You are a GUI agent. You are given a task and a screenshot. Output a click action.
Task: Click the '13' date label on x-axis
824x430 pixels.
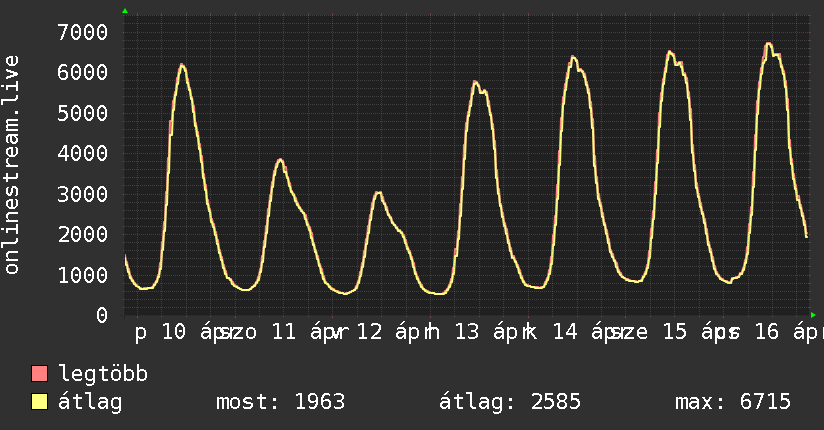pyautogui.click(x=467, y=332)
